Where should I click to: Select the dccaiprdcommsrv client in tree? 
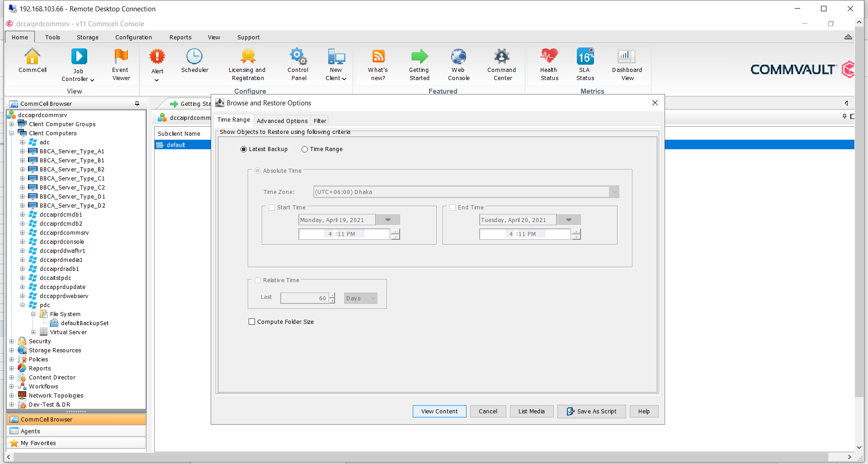64,232
